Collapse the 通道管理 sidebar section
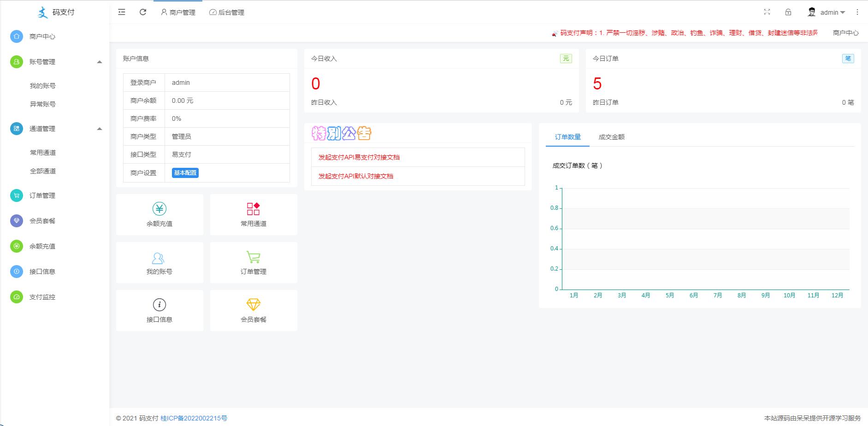The height and width of the screenshot is (426, 868). [x=99, y=129]
